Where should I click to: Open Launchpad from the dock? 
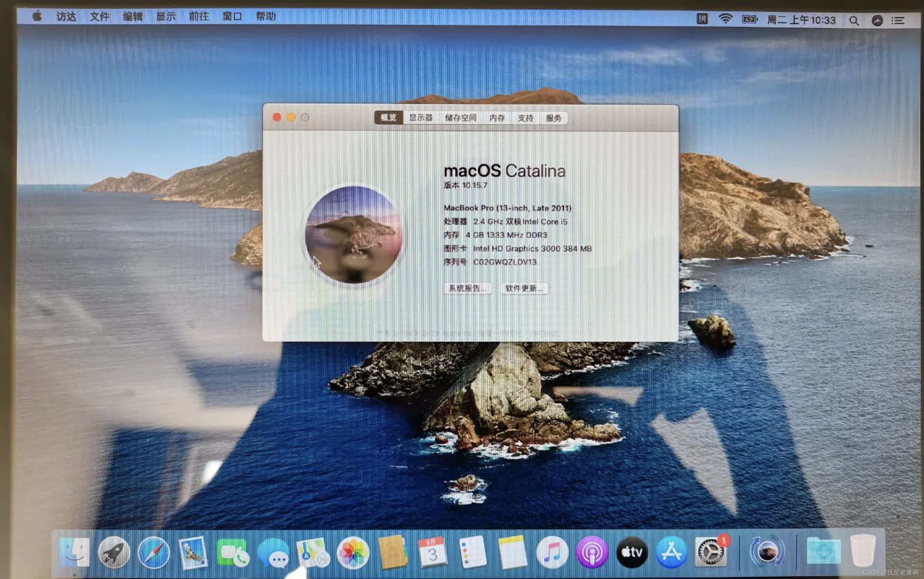(x=114, y=553)
